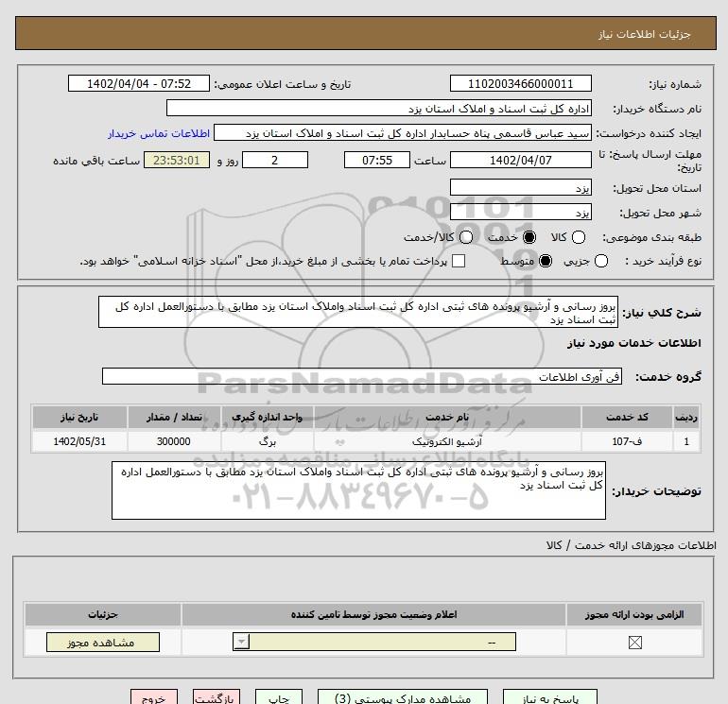Click the گروه خدمت field فن آوری اطلاعات
The image size is (728, 704).
(362, 376)
